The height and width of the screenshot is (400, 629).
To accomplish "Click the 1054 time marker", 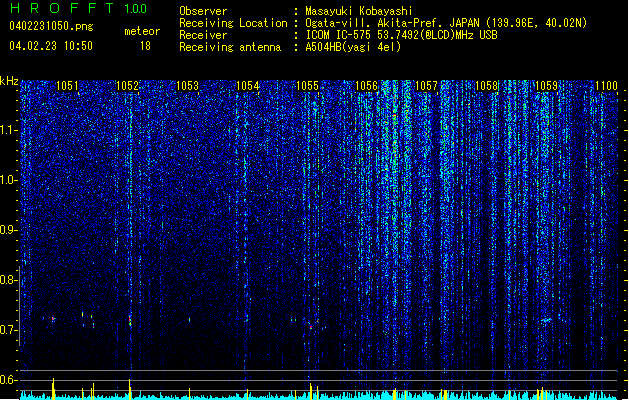I will [x=248, y=86].
